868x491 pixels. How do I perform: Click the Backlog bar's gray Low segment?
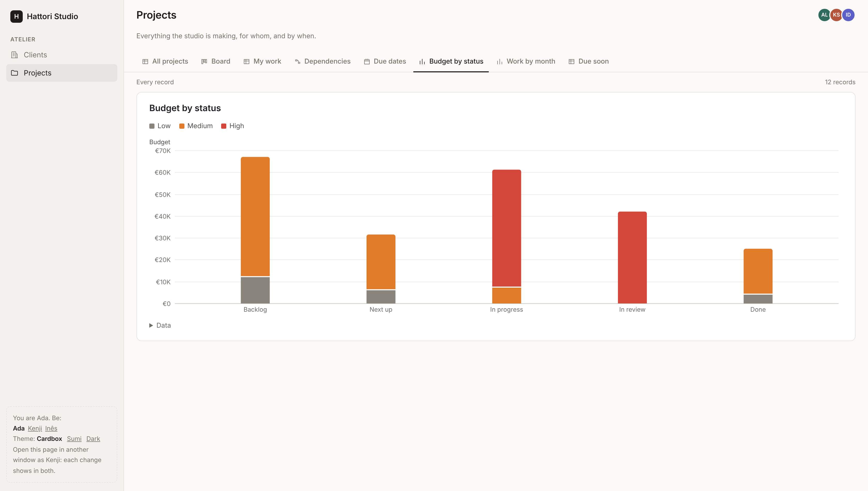(x=255, y=290)
